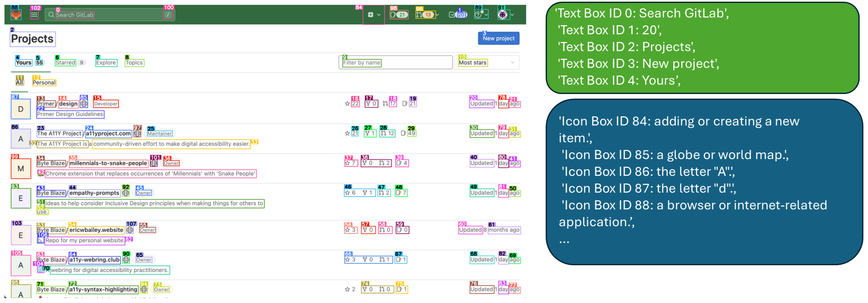Open the issues icon showing 21
The image size is (868, 303).
(399, 15)
